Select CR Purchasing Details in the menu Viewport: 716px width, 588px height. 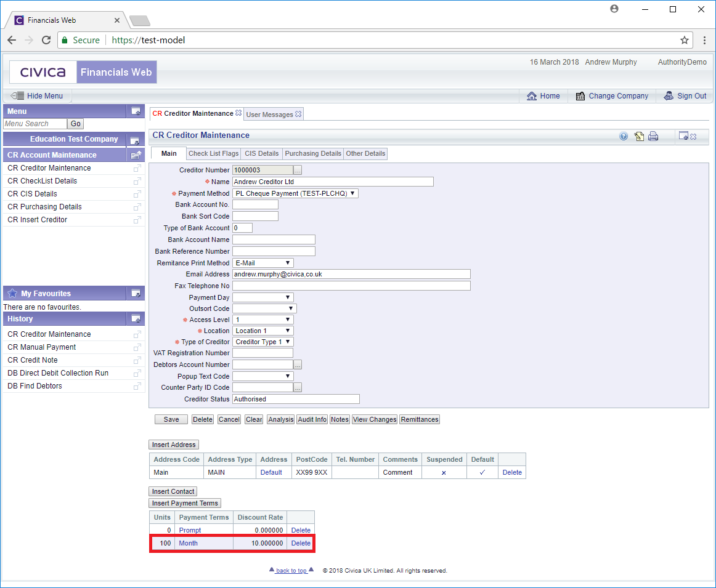point(45,207)
